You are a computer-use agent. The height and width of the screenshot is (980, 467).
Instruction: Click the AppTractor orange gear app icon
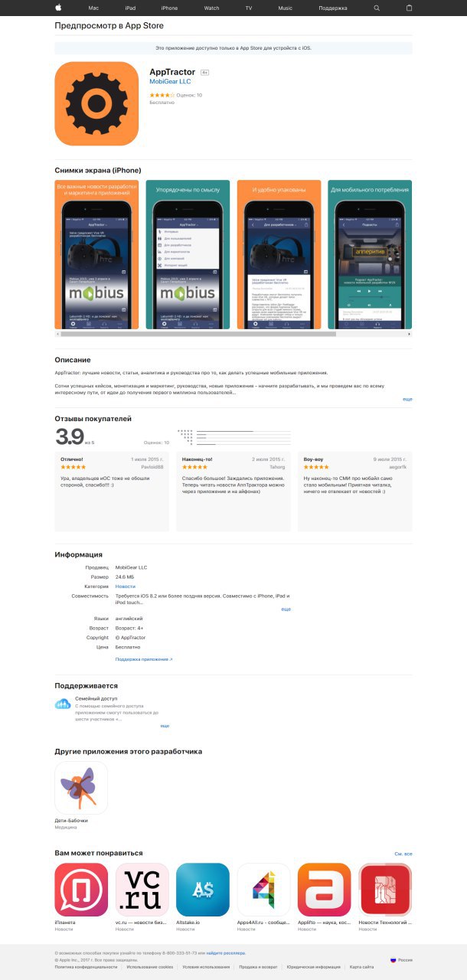96,103
